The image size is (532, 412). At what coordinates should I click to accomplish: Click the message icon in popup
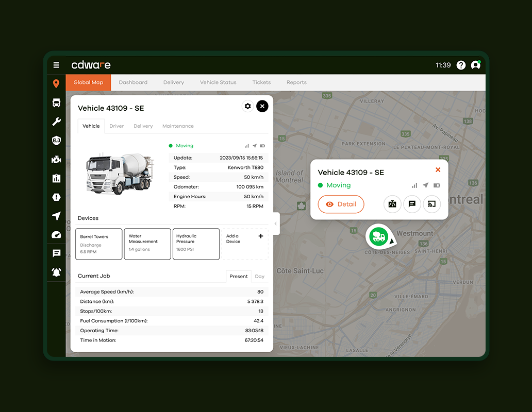(x=412, y=204)
